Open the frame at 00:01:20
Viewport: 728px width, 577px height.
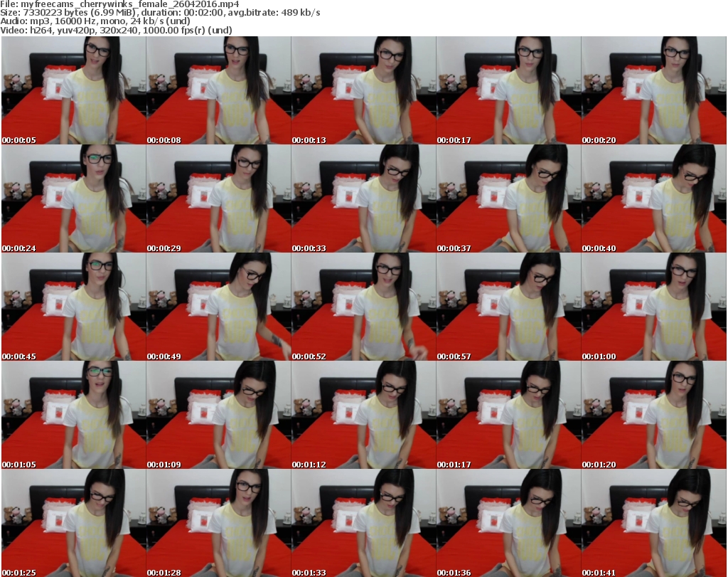654,415
